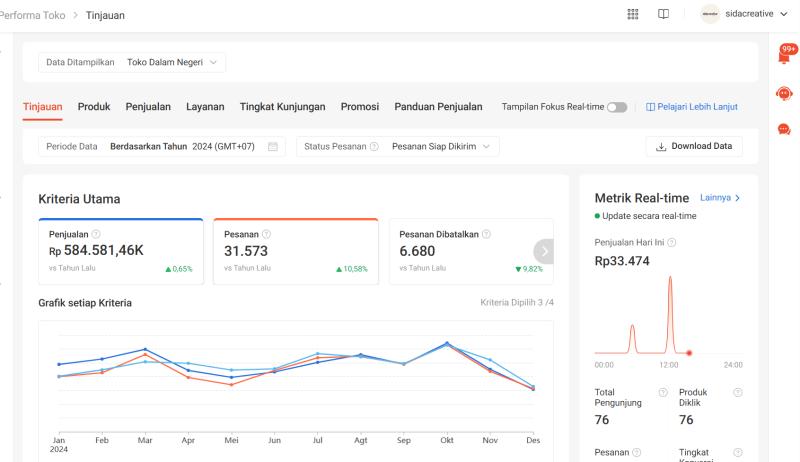Open the customer service headset icon

click(x=784, y=93)
